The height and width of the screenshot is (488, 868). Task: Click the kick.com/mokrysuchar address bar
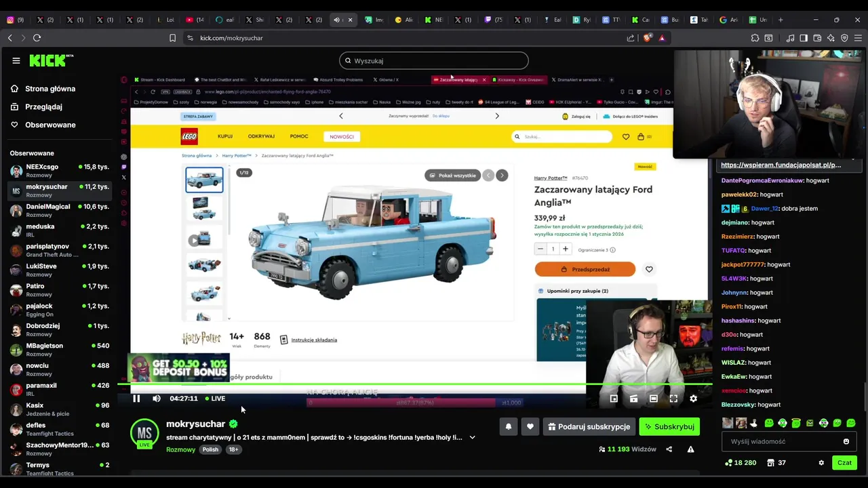[x=231, y=38]
